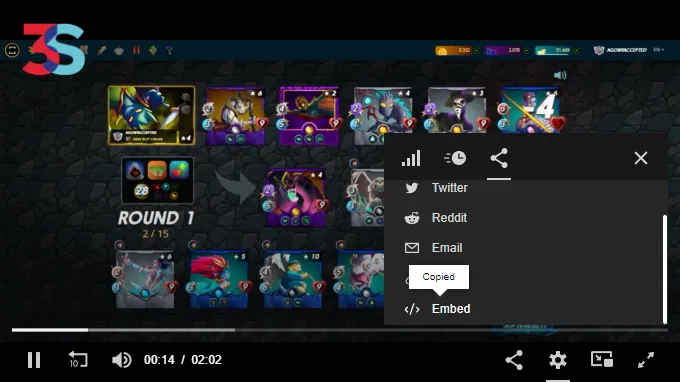Select the share tab in the panel
Screen dimensions: 680x382
499,158
